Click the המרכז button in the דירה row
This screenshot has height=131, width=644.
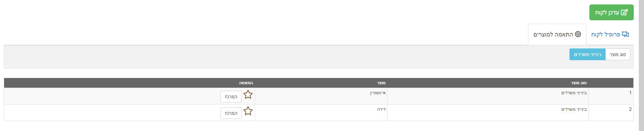click(231, 113)
